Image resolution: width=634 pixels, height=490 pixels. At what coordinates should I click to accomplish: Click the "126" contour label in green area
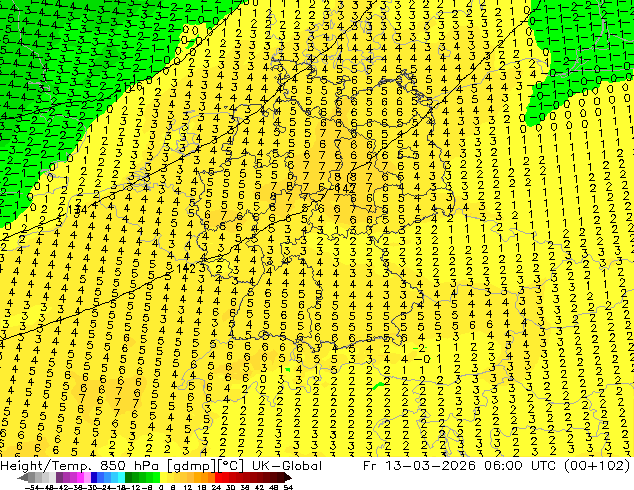[133, 86]
